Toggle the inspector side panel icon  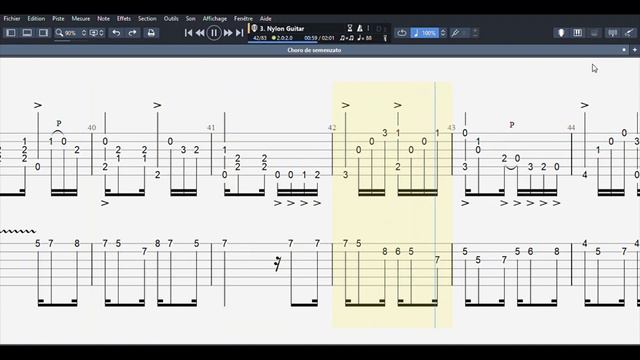tap(43, 33)
